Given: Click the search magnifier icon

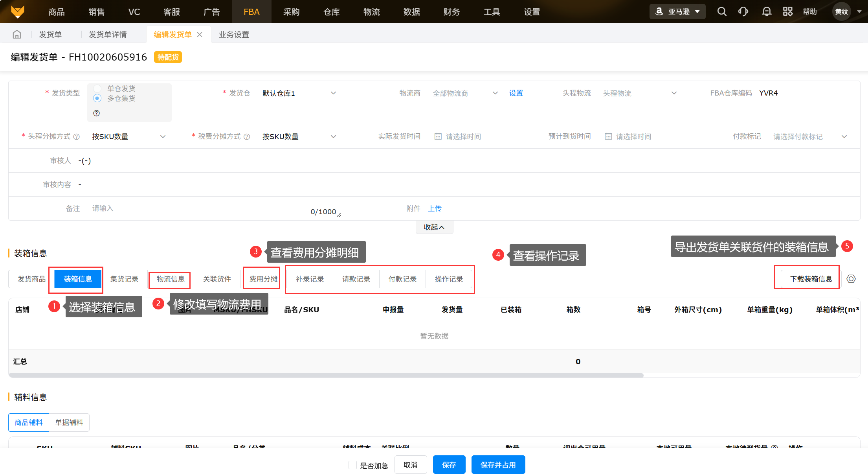Looking at the screenshot, I should pyautogui.click(x=721, y=11).
